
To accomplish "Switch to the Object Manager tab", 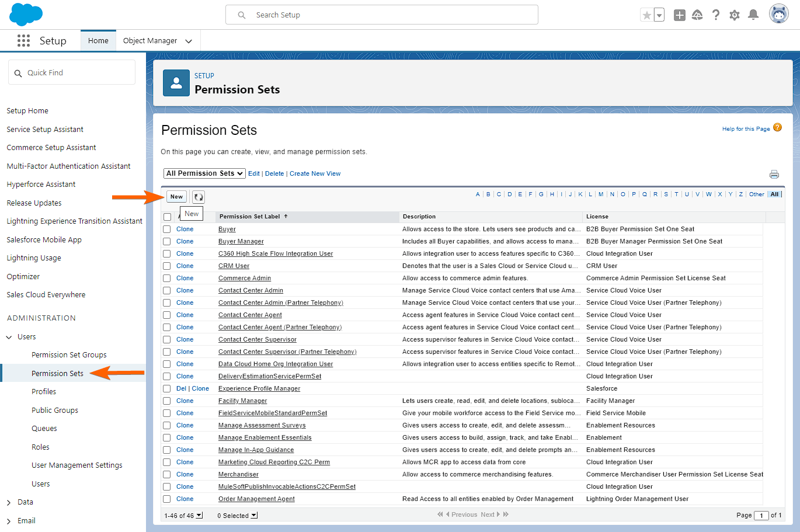I will point(150,41).
